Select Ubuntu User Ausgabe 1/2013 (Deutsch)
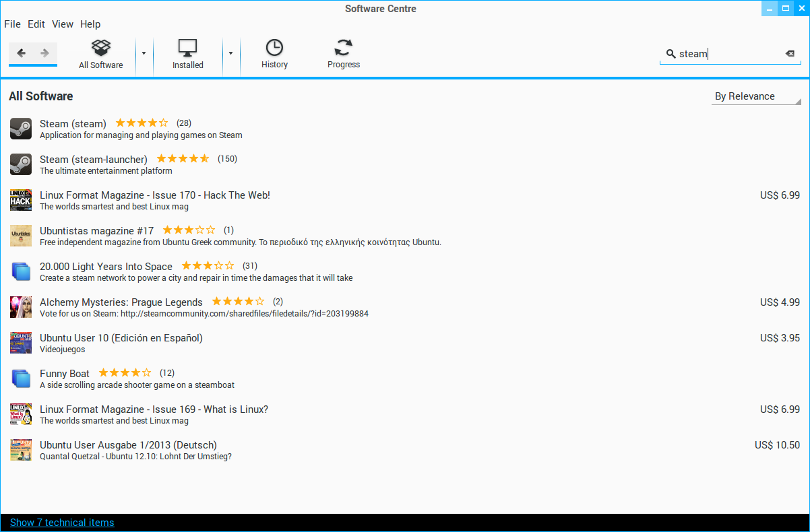This screenshot has width=810, height=532. (128, 445)
